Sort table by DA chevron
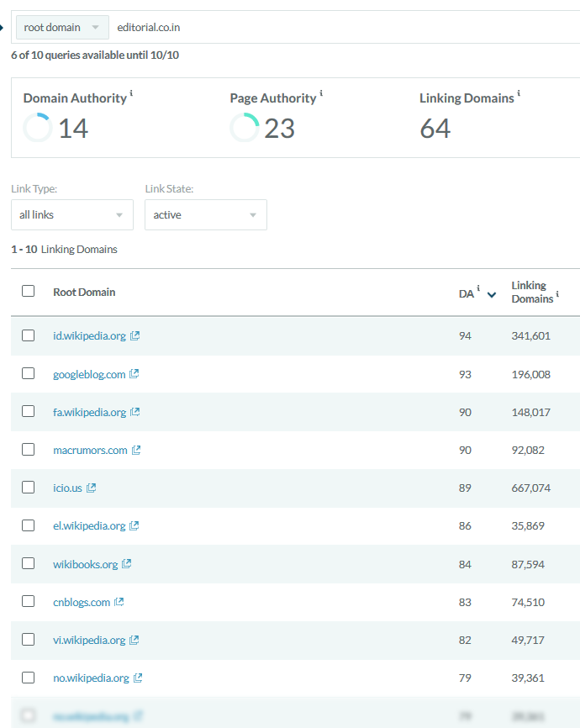This screenshot has height=728, width=580. point(492,294)
